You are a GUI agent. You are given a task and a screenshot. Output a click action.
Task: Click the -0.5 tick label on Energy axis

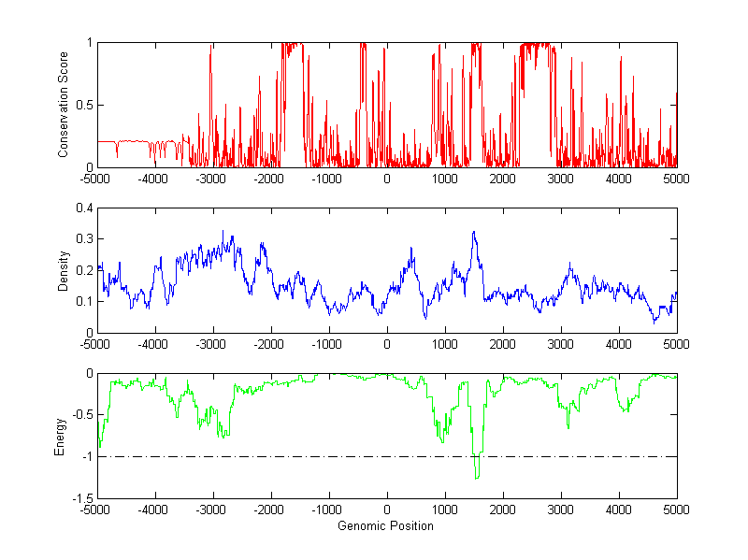[x=81, y=415]
